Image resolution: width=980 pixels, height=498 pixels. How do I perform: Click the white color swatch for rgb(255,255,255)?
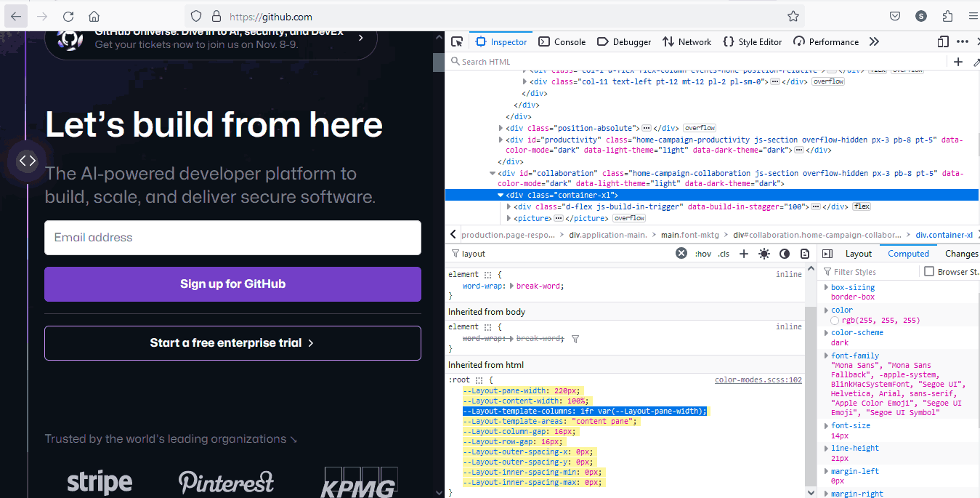pos(834,321)
